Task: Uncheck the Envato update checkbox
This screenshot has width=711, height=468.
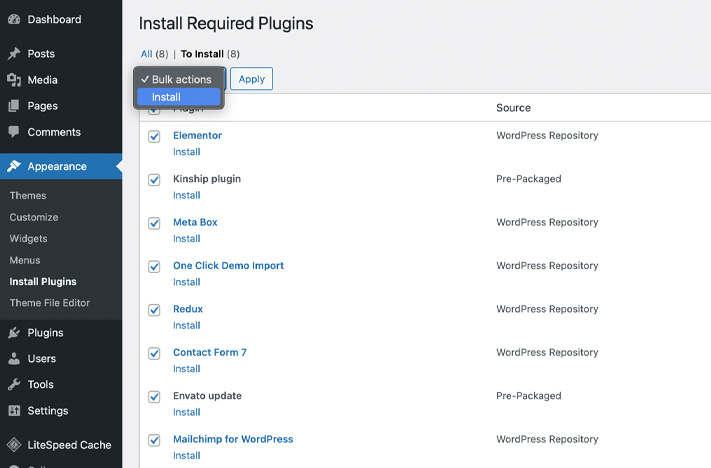Action: coord(154,397)
